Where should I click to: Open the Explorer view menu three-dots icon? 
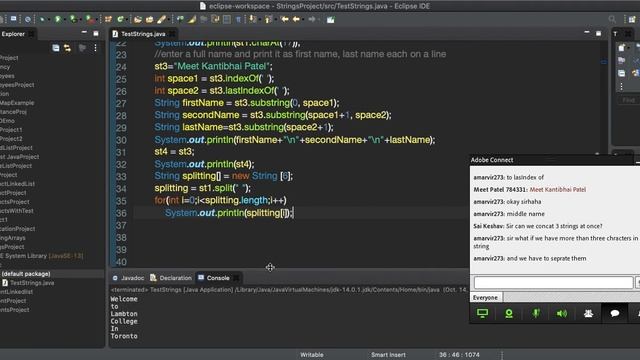(95, 48)
